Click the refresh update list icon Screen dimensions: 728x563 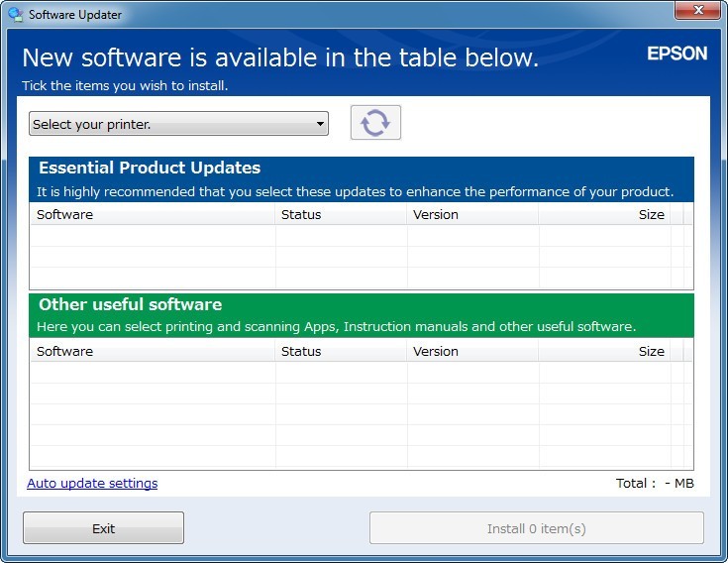(x=375, y=123)
